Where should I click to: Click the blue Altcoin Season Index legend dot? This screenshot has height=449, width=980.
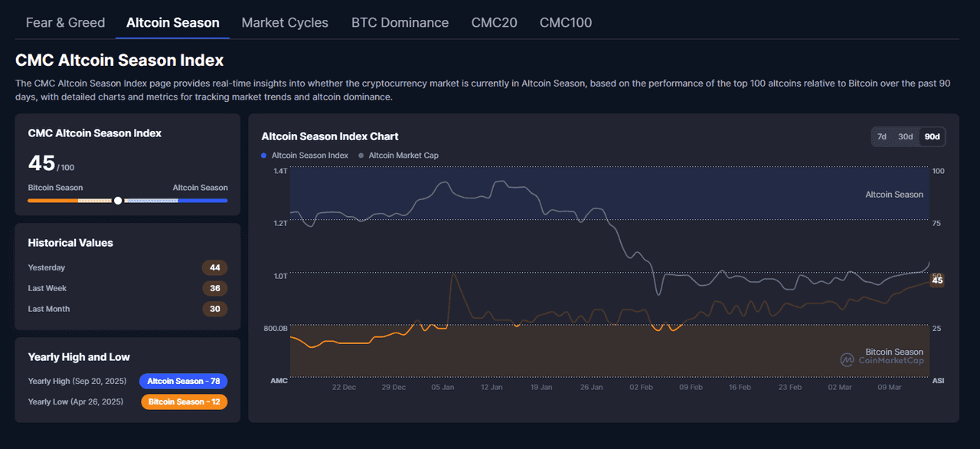(264, 155)
